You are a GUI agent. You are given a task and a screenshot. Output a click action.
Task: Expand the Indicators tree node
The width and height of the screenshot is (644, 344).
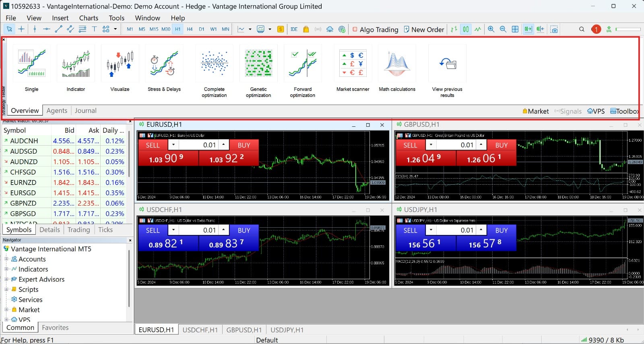point(6,269)
